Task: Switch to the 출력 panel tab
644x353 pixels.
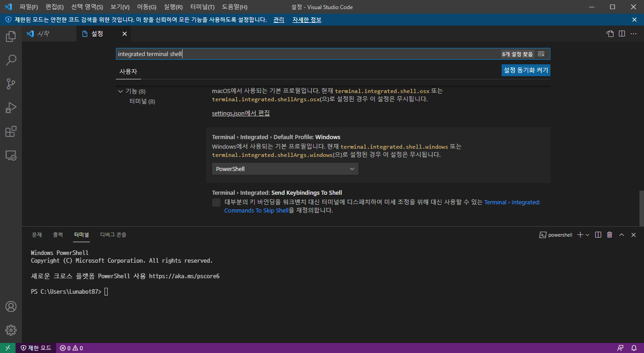Action: pos(58,235)
